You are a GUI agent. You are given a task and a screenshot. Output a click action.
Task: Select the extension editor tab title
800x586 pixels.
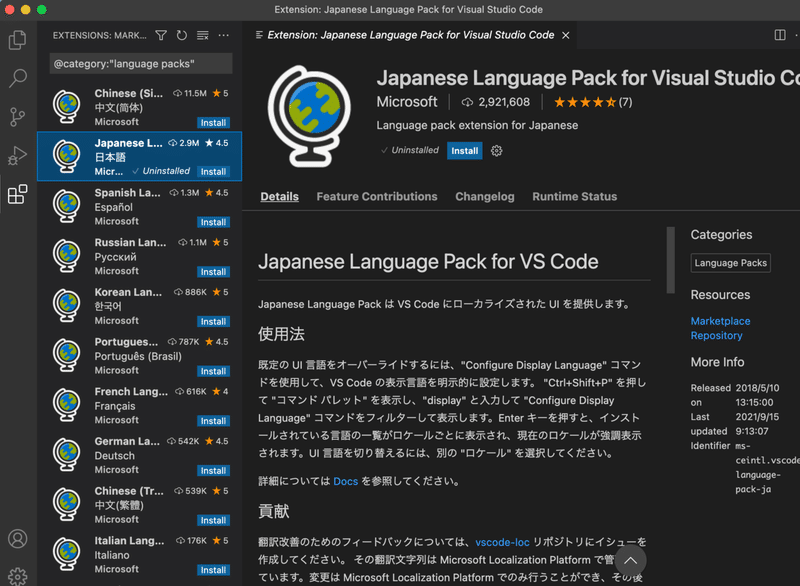pos(411,35)
